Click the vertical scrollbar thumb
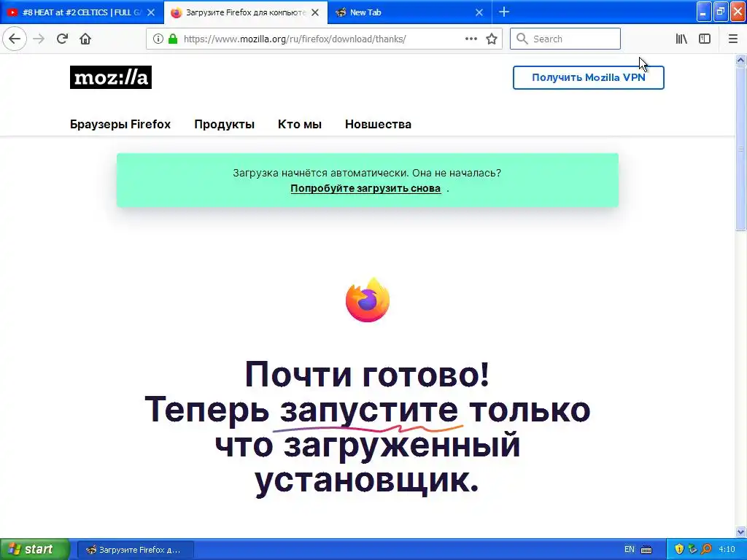747x560 pixels. 740,149
